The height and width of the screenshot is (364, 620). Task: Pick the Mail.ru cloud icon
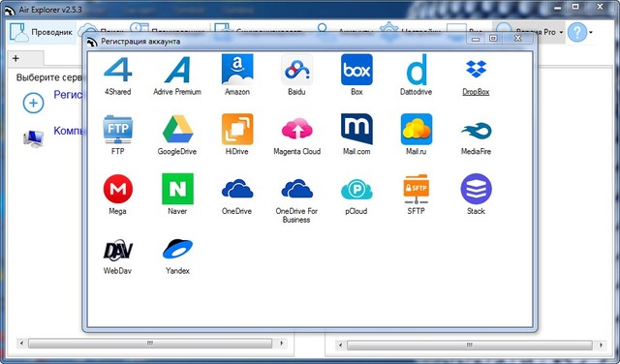click(416, 129)
